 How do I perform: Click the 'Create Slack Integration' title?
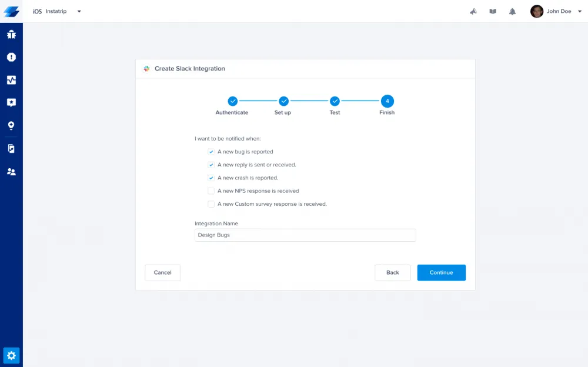click(190, 69)
